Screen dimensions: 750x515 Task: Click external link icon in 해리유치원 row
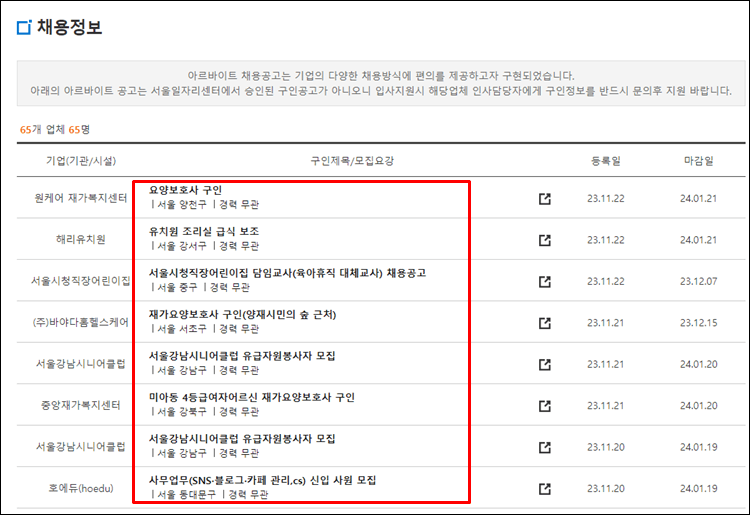pos(544,240)
